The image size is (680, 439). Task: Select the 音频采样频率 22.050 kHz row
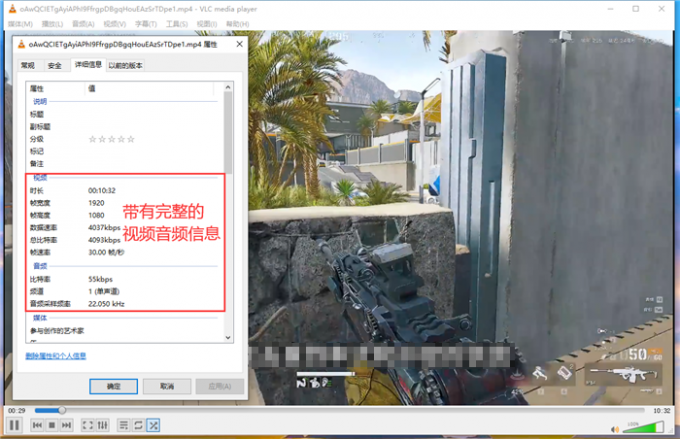[124, 304]
